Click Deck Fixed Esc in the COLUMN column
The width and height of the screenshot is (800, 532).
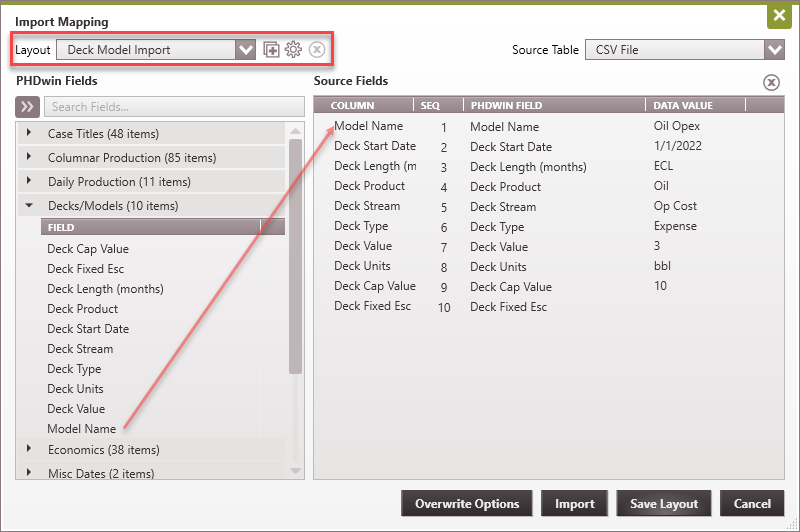click(372, 306)
